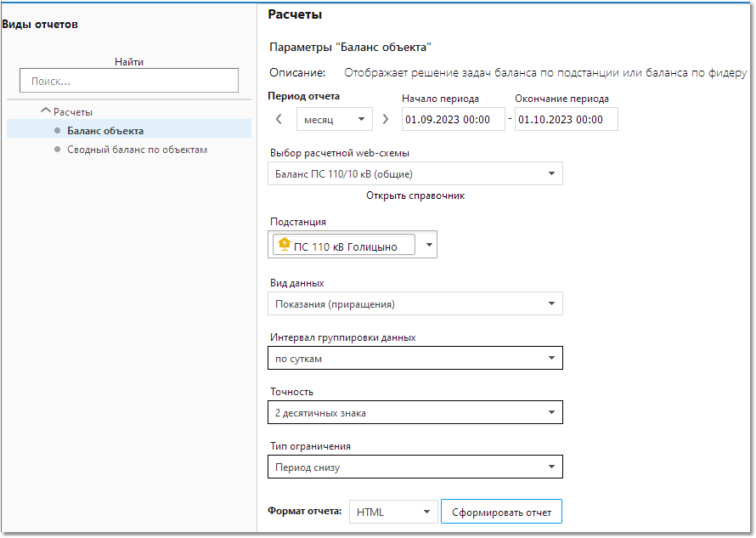Image resolution: width=756 pixels, height=538 pixels.
Task: Click the Открыть справочник link
Action: pyautogui.click(x=415, y=195)
